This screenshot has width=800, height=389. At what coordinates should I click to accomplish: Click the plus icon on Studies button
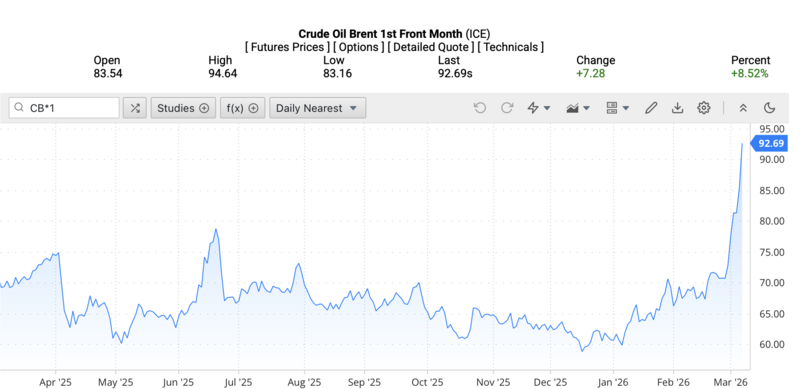coord(204,108)
